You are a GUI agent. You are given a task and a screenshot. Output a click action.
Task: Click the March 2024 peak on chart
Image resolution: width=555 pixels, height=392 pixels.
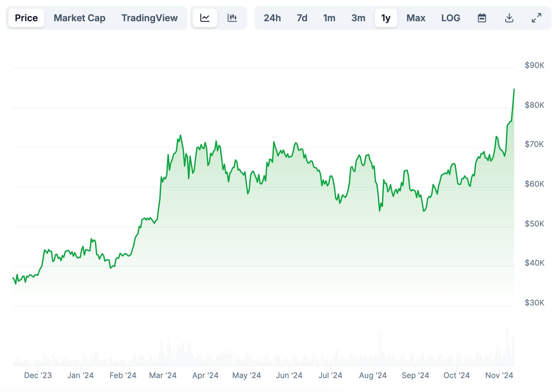pos(181,136)
